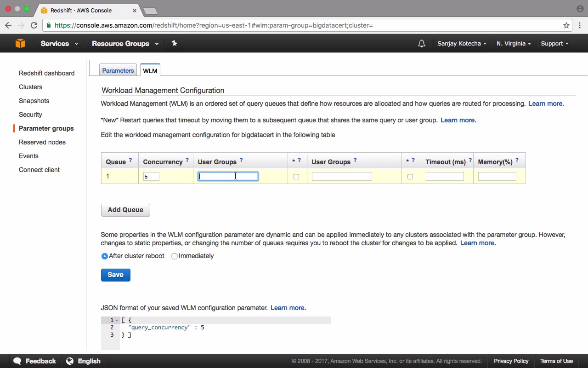The image size is (588, 368).
Task: Open Security in the sidebar
Action: [x=30, y=115]
